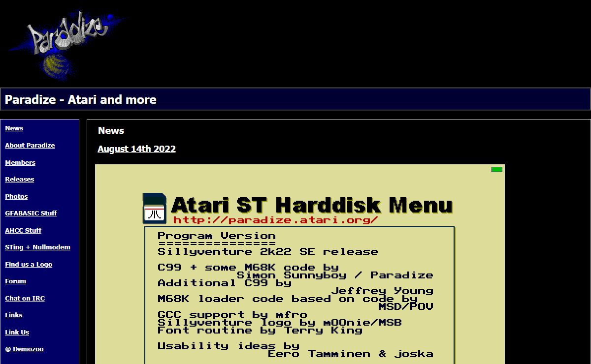Image resolution: width=591 pixels, height=364 pixels.
Task: Click 'Program Version' text in image
Action: point(217,236)
